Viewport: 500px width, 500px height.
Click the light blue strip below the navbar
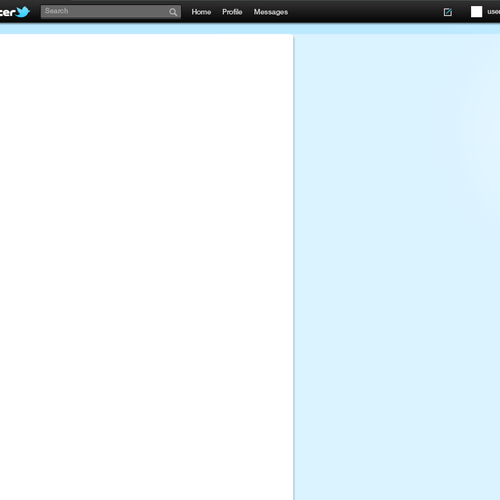pyautogui.click(x=250, y=28)
